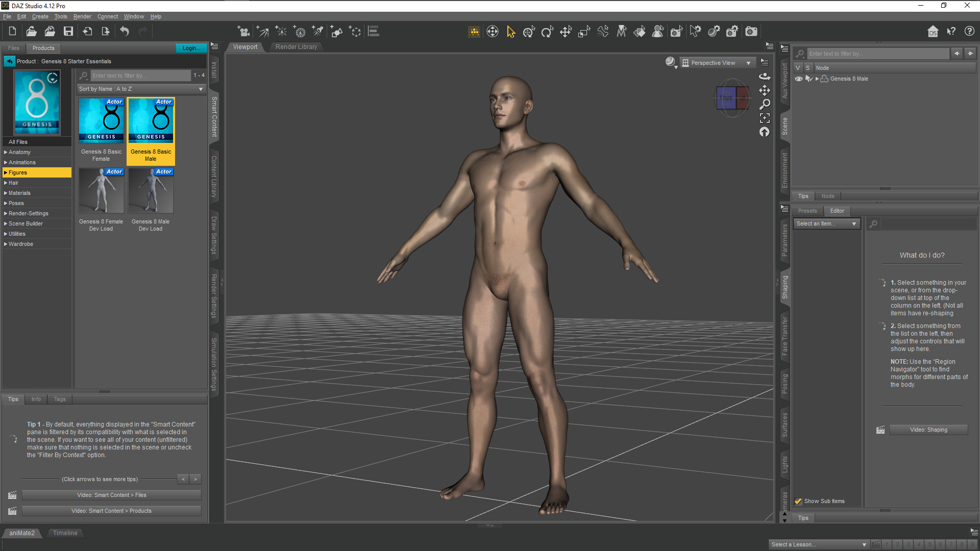980x551 pixels.
Task: Click the viewport Orbit camera icon
Action: pyautogui.click(x=764, y=76)
